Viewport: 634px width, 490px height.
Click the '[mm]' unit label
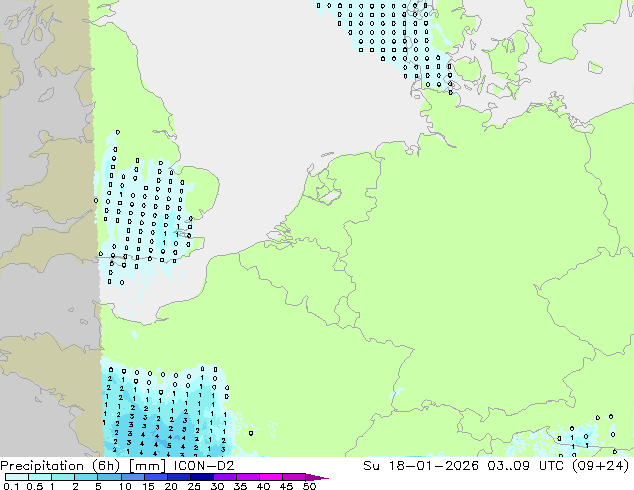pos(147,466)
